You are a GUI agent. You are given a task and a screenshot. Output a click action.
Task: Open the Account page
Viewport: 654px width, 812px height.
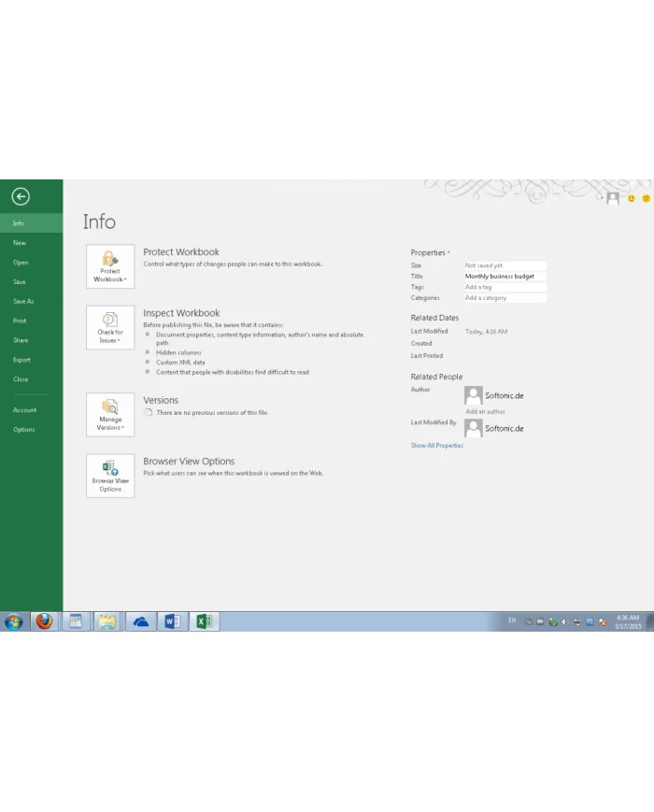31,410
